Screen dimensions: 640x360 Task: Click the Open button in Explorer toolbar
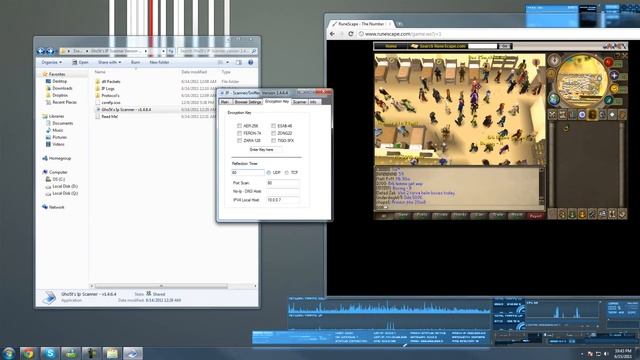point(80,62)
